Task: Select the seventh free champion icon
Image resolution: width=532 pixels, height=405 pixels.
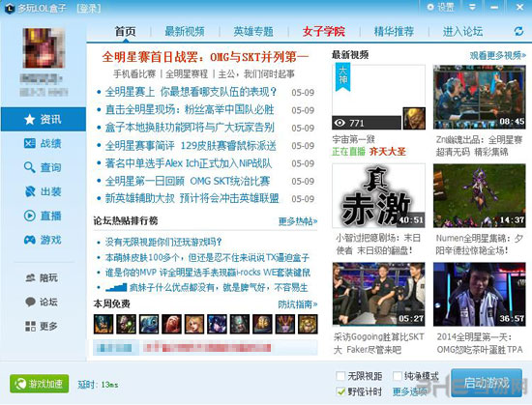Action: tap(240, 324)
